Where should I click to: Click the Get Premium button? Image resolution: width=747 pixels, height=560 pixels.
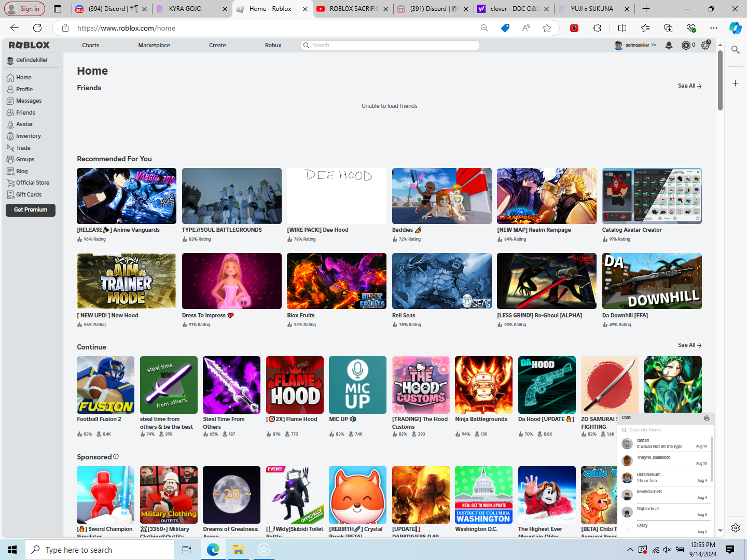pyautogui.click(x=31, y=210)
